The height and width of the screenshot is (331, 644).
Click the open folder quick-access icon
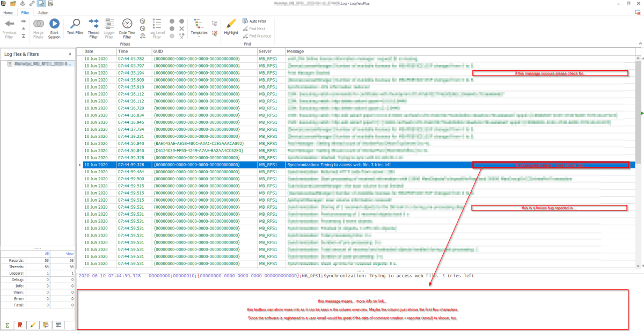[x=13, y=3]
